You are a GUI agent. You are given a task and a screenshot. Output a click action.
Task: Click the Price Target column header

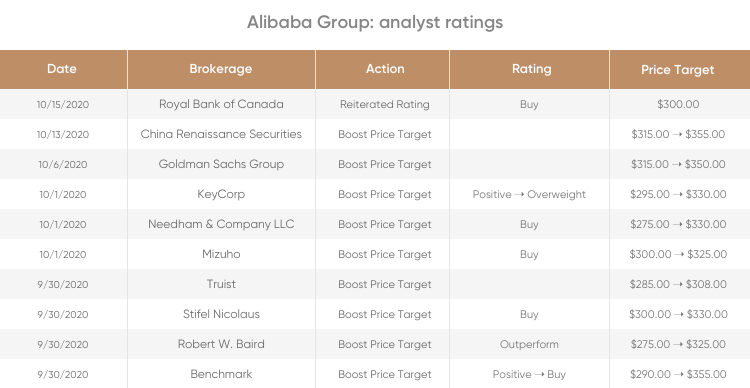pos(680,69)
